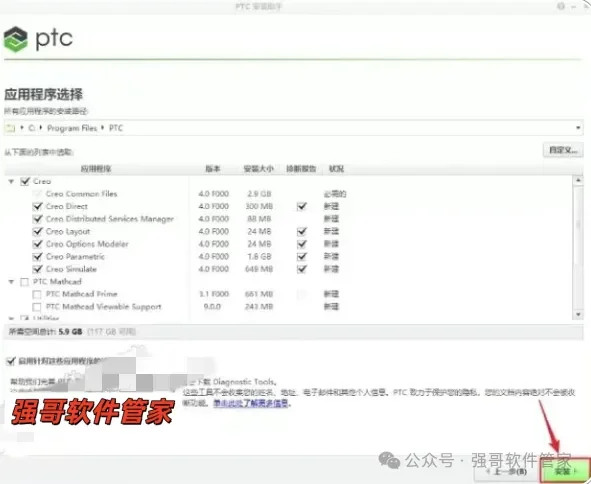Viewport: 591px width, 484px height.
Task: Toggle the Creo parent checkbox
Action: coord(25,181)
